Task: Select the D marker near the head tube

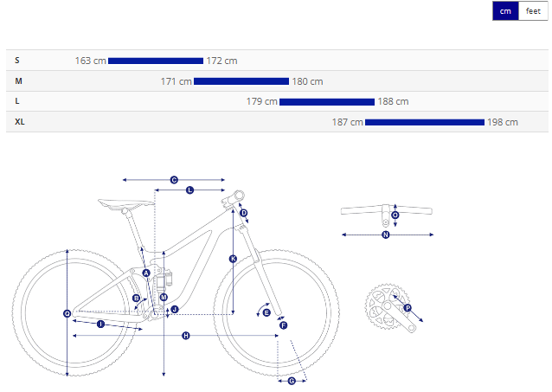Action: [x=244, y=213]
